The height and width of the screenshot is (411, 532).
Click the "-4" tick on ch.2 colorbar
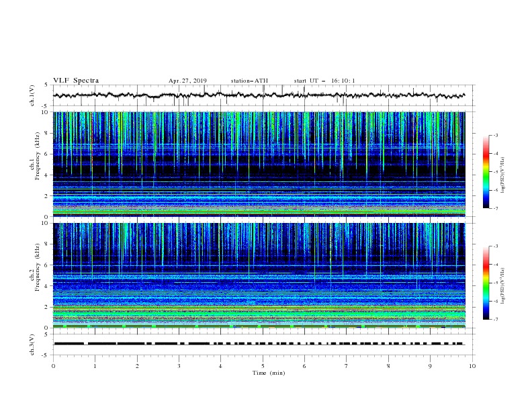(495, 265)
